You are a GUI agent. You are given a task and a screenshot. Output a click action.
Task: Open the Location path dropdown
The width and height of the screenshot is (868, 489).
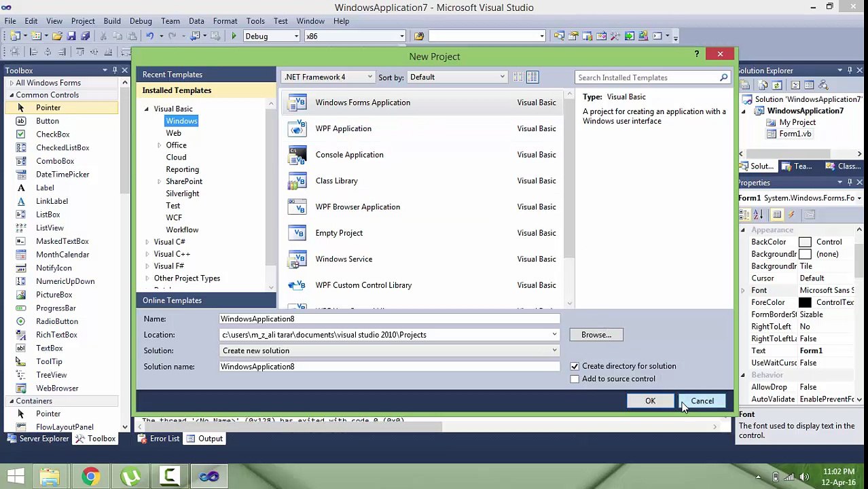click(554, 335)
